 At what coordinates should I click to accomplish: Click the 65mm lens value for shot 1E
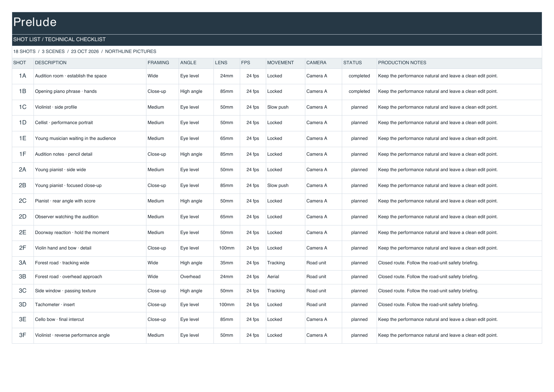(227, 139)
